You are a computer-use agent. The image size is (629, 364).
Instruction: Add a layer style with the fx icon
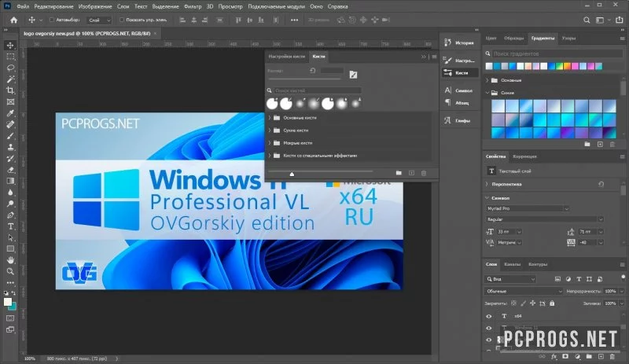coord(554,356)
